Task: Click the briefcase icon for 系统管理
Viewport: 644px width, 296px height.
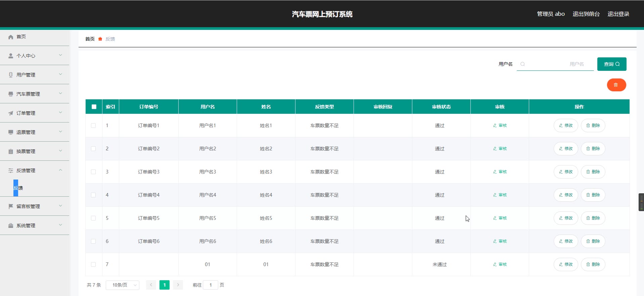Action: point(11,226)
